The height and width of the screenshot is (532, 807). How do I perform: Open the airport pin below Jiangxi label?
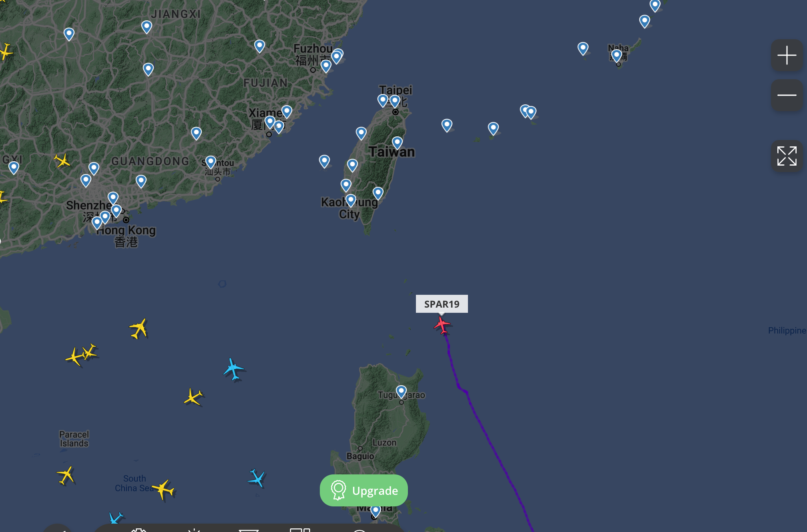pyautogui.click(x=147, y=27)
